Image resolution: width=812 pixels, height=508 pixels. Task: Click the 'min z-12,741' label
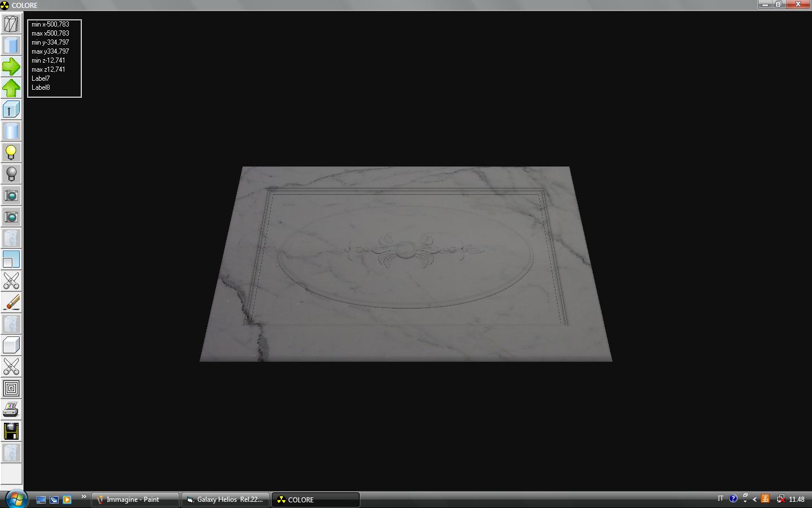coord(48,60)
